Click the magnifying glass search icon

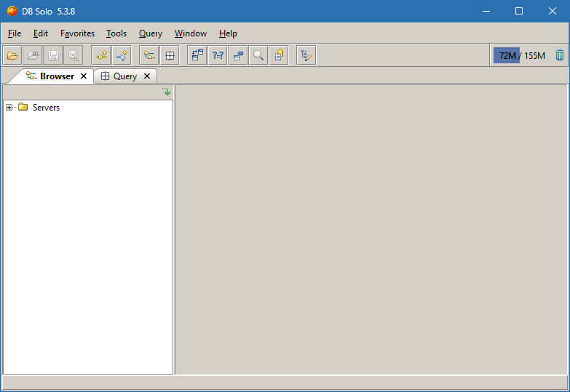(258, 55)
